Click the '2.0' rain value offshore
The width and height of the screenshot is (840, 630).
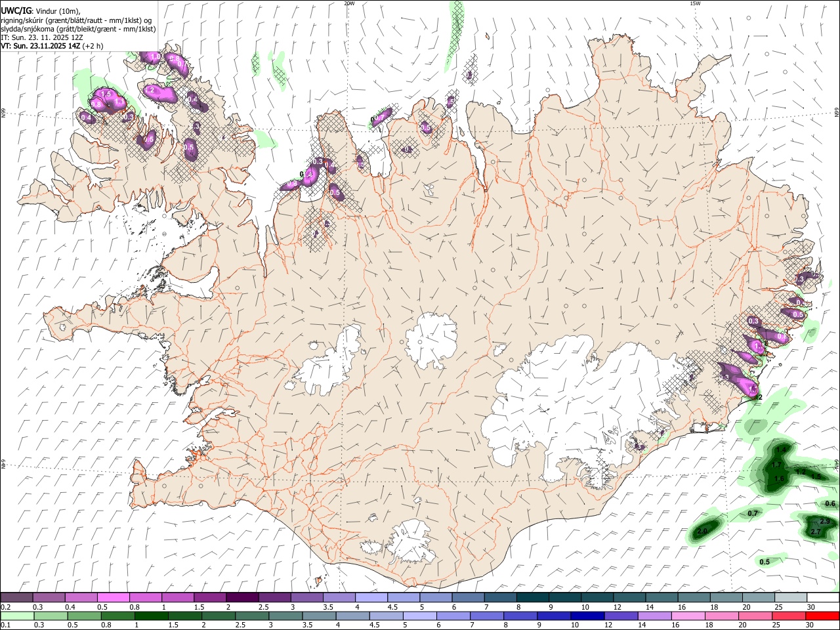[x=702, y=531]
